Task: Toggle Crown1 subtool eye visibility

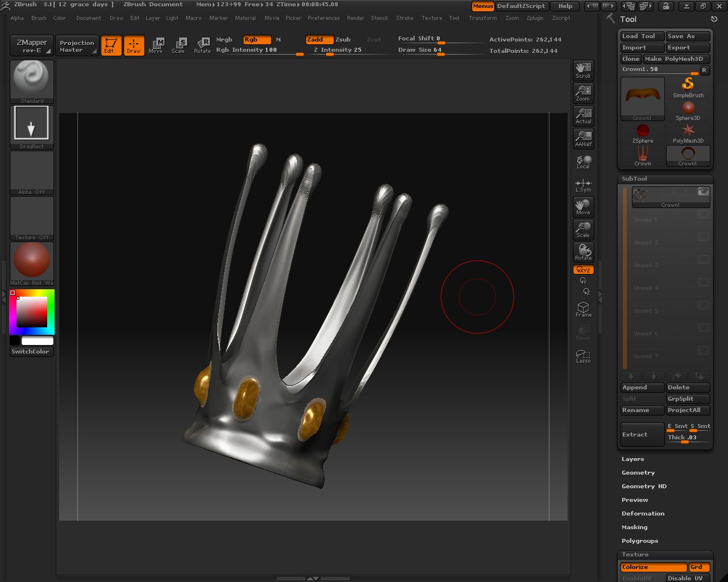Action: click(704, 192)
